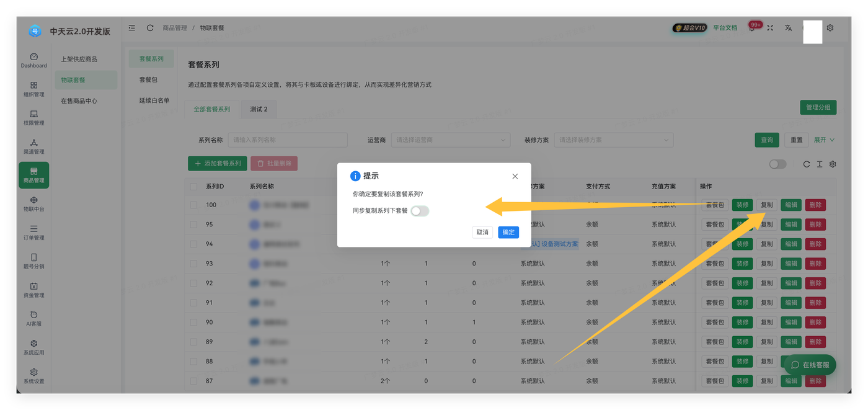Click the 重置 reset button
This screenshot has height=410, width=868.
coord(797,140)
